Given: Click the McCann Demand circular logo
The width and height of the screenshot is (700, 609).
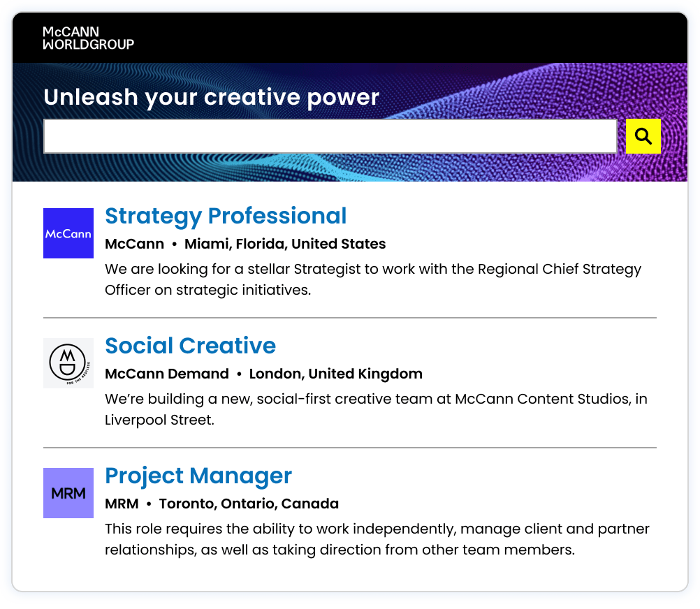Looking at the screenshot, I should 68,363.
